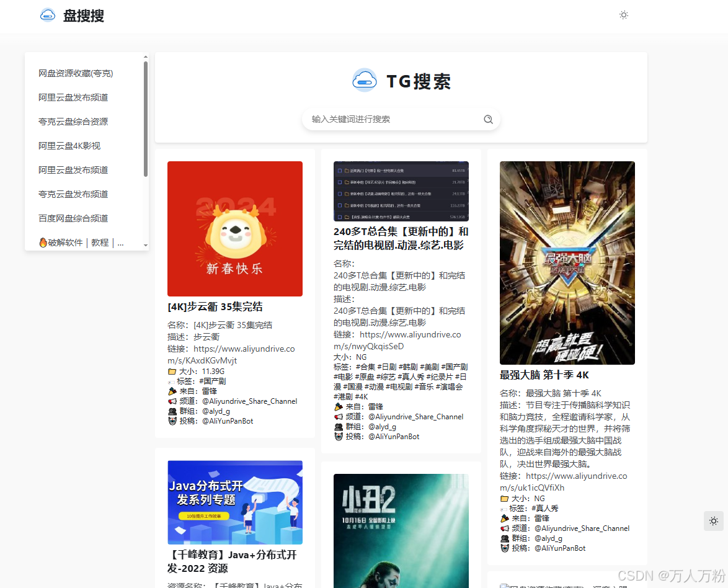Screen dimensions: 728x588
Task: Click @AliYunPanBot in 最强大脑 card
Action: (560, 548)
